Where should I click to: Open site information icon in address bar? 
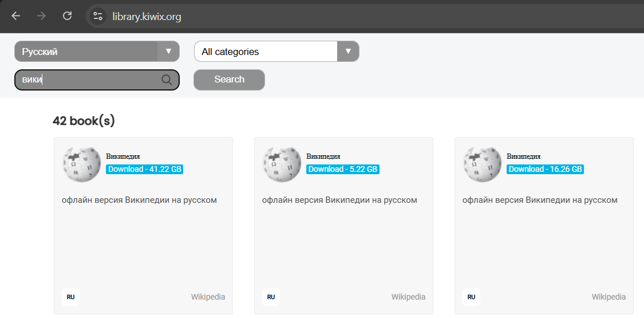coord(98,17)
